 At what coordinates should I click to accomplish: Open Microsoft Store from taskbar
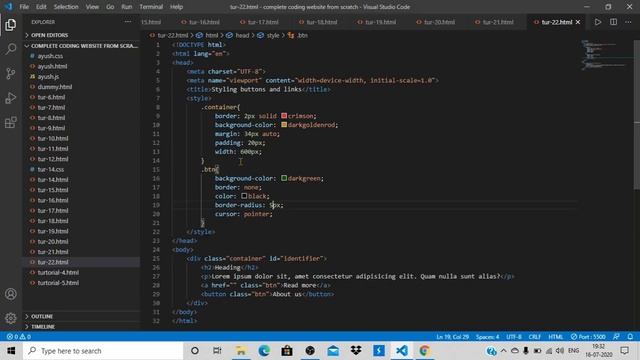287,351
